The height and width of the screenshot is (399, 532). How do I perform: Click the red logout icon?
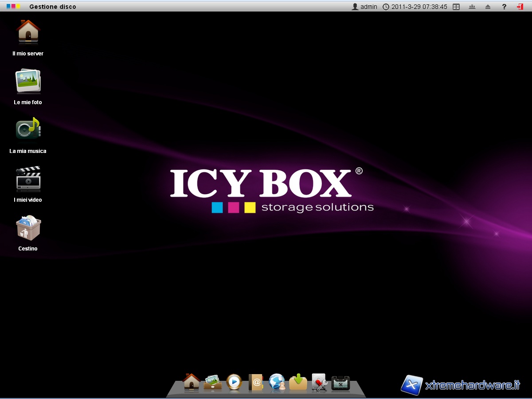[520, 7]
